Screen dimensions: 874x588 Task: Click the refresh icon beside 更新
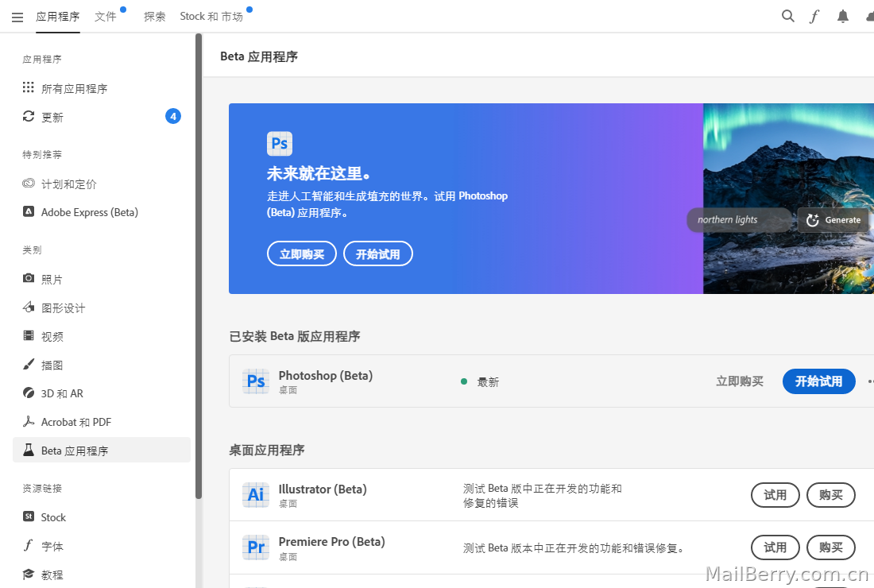[x=28, y=116]
